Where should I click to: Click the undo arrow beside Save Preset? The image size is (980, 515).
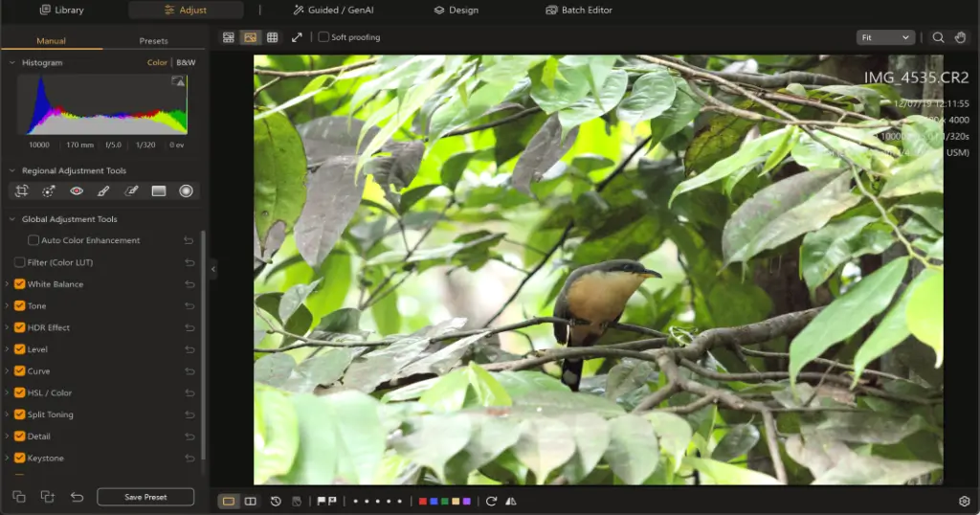[x=77, y=497]
